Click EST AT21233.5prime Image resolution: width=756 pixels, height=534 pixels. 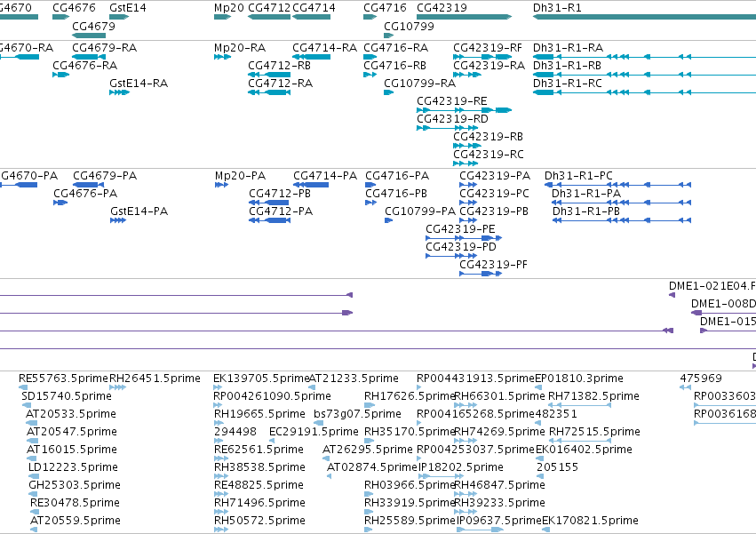312,387
